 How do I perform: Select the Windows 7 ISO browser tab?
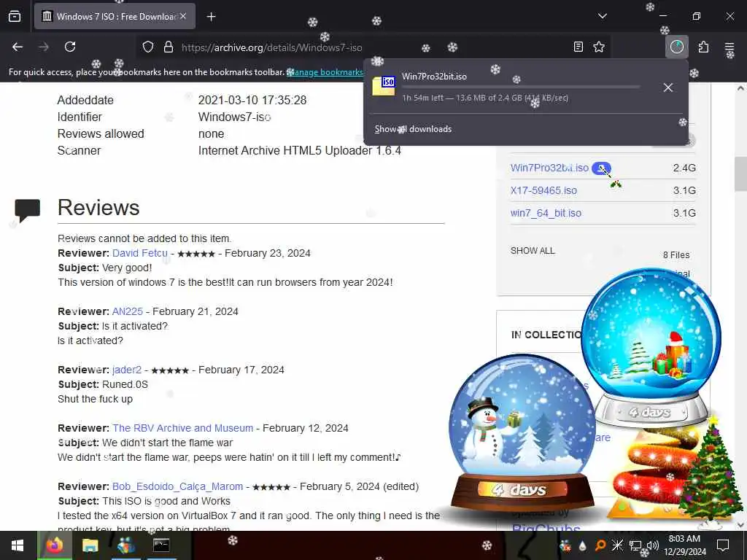[x=115, y=16]
